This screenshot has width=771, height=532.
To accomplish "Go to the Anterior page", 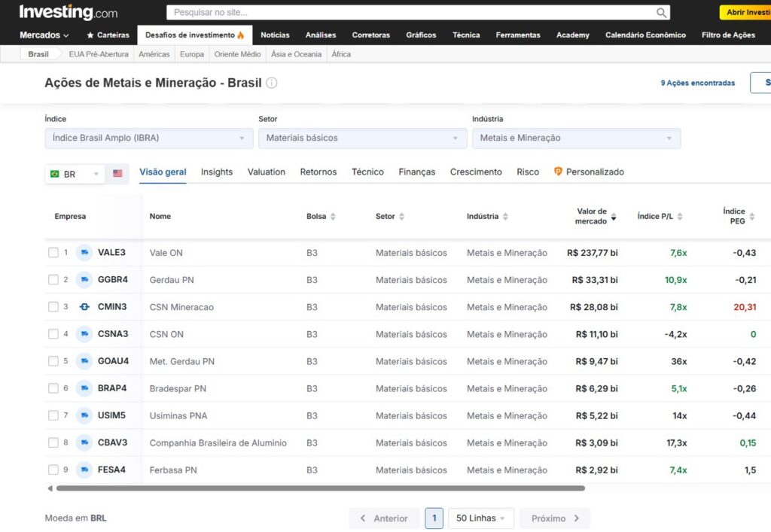I will [384, 518].
